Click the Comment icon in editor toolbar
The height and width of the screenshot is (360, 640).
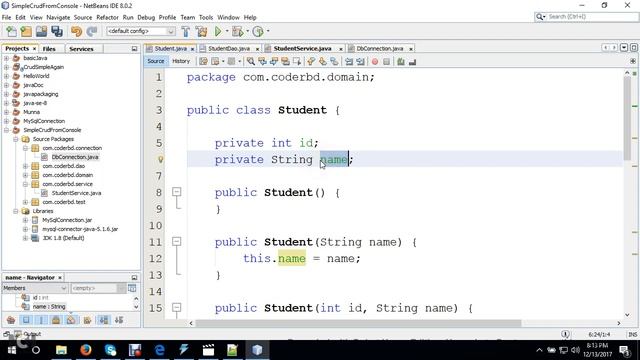tap(401, 62)
